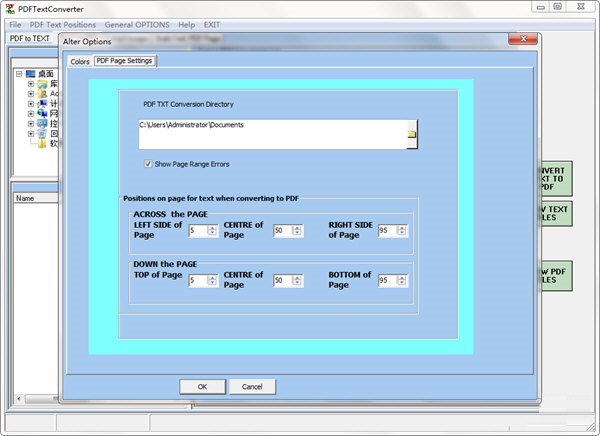Expand the 控 control panel tree node
Viewport: 600px width, 436px height.
coord(31,123)
